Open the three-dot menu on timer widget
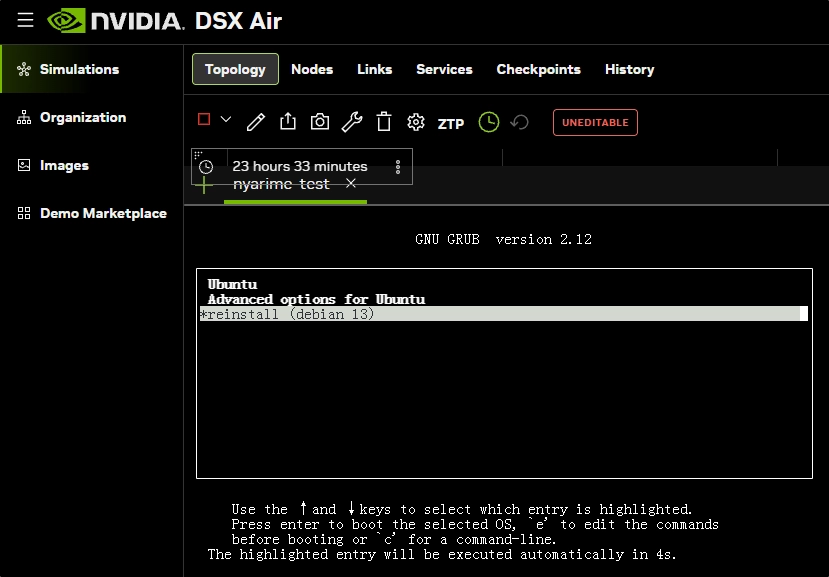This screenshot has height=577, width=829. (x=398, y=167)
